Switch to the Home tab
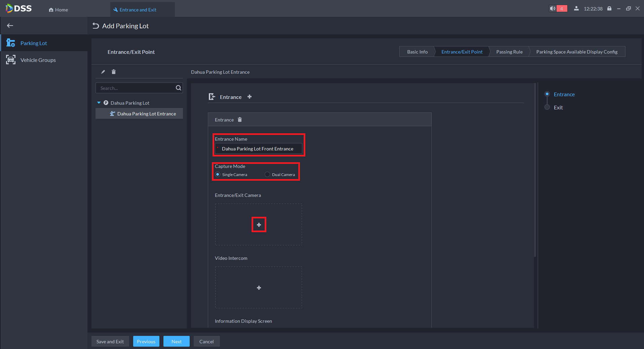 [x=59, y=10]
